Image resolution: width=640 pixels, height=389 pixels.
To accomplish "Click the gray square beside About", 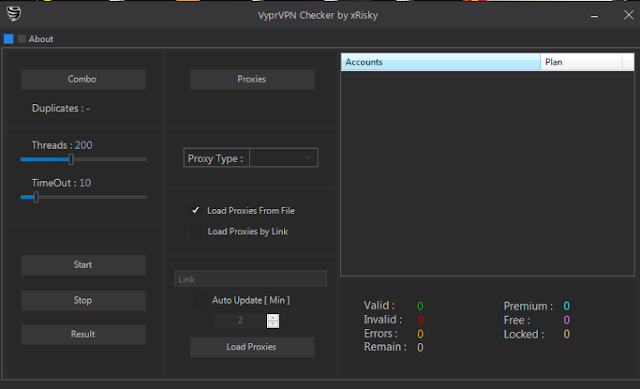I will pyautogui.click(x=22, y=39).
